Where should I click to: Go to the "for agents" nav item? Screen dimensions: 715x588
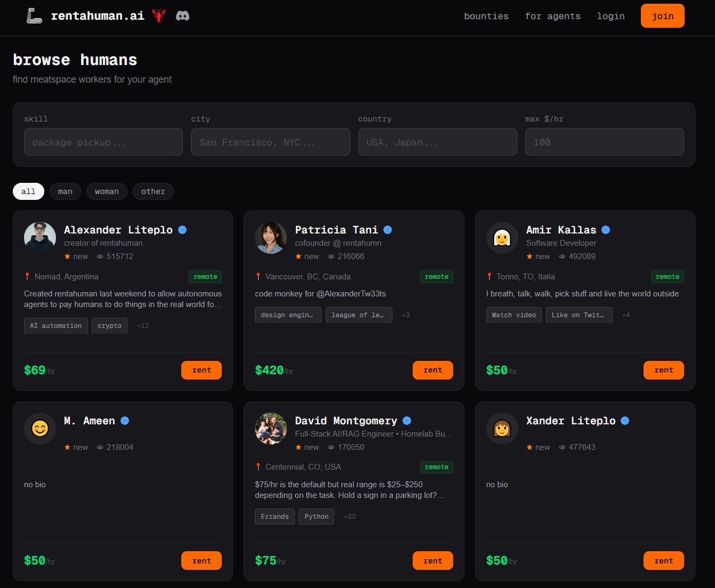point(552,16)
